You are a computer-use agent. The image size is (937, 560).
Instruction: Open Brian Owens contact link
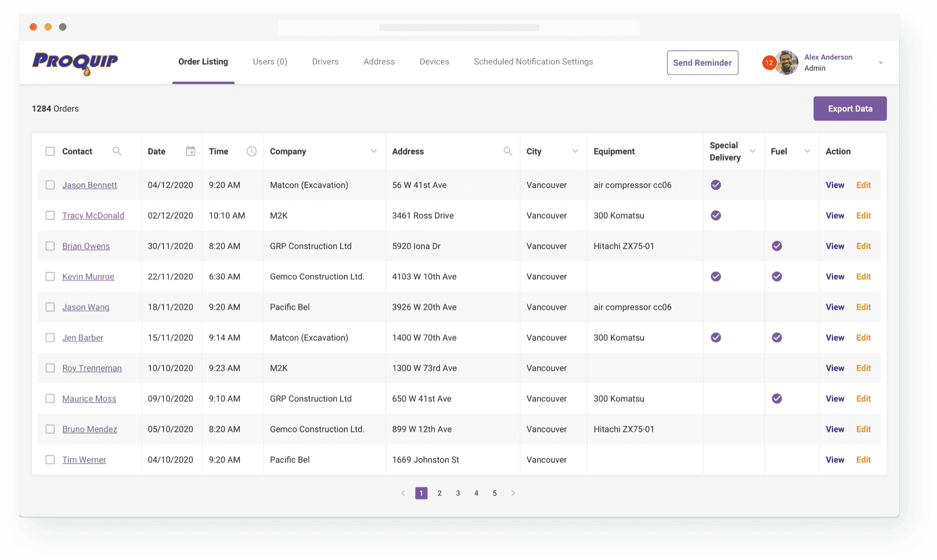tap(86, 246)
